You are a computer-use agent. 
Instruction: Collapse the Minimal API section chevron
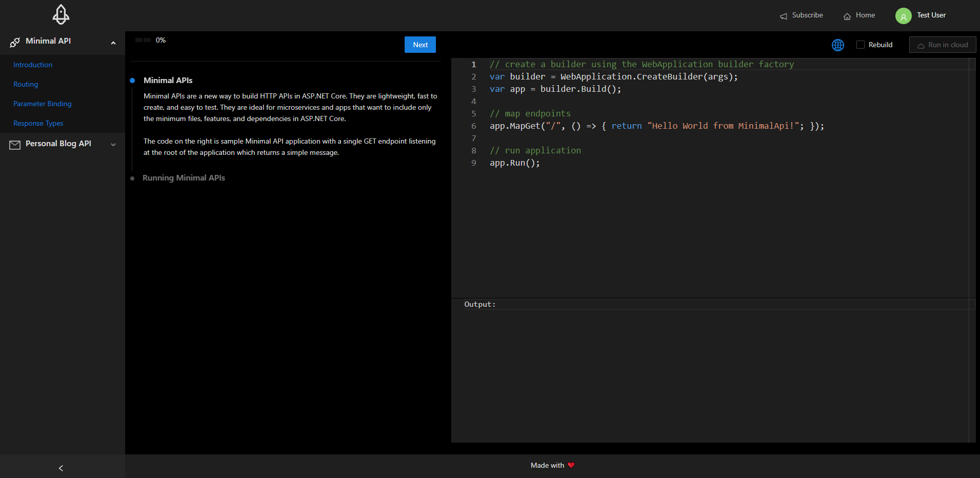click(x=113, y=43)
